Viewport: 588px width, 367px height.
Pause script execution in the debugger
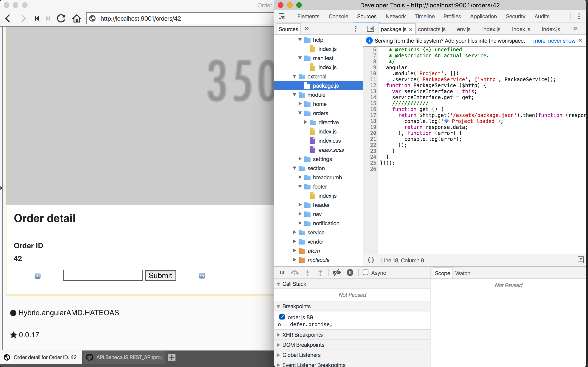[x=282, y=272]
